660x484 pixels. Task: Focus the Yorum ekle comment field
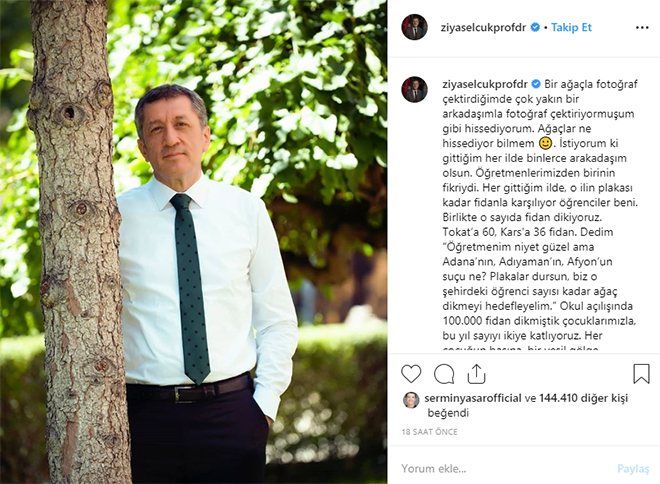coord(505,468)
